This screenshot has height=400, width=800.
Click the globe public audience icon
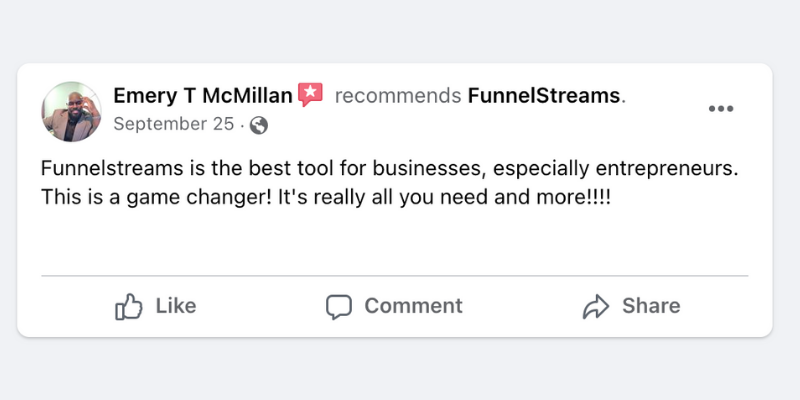259,126
